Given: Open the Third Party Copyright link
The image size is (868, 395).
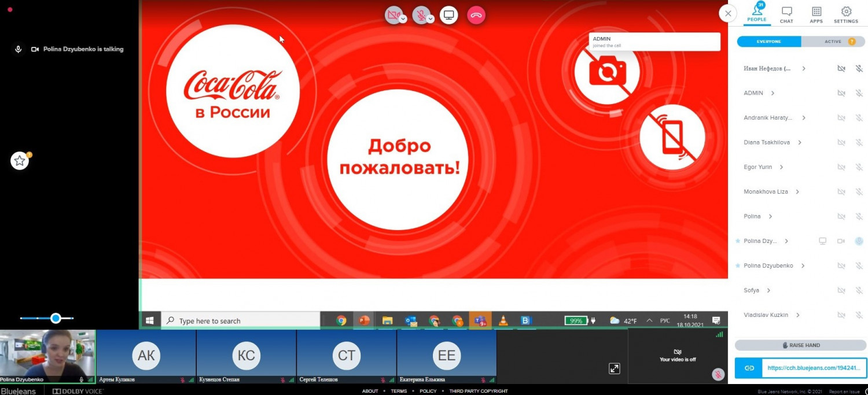Looking at the screenshot, I should tap(479, 391).
